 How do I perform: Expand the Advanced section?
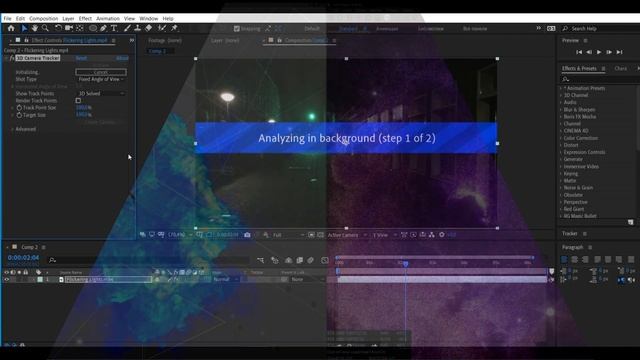point(12,129)
